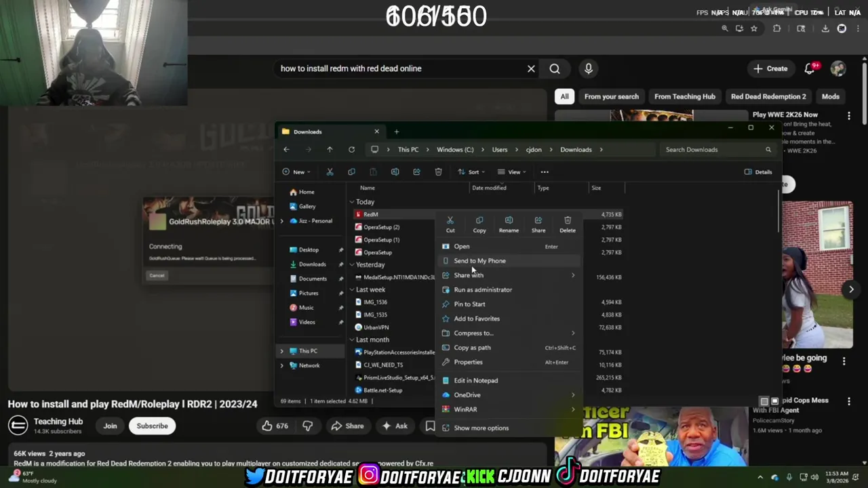The height and width of the screenshot is (488, 868).
Task: Expand the WinRAR submenu
Action: click(508, 409)
